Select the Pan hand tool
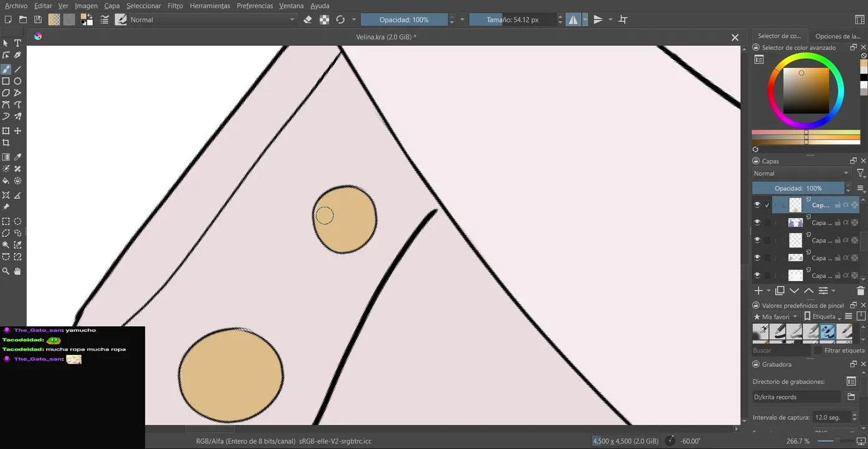This screenshot has width=868, height=449. coord(17,271)
